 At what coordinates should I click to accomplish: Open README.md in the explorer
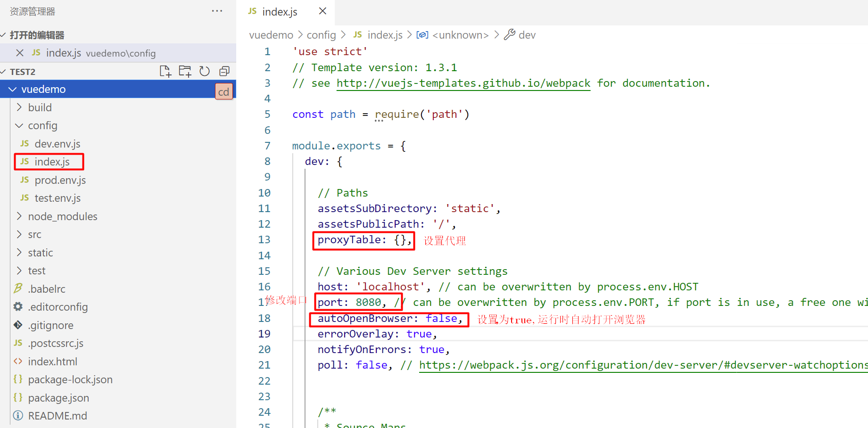[x=58, y=416]
